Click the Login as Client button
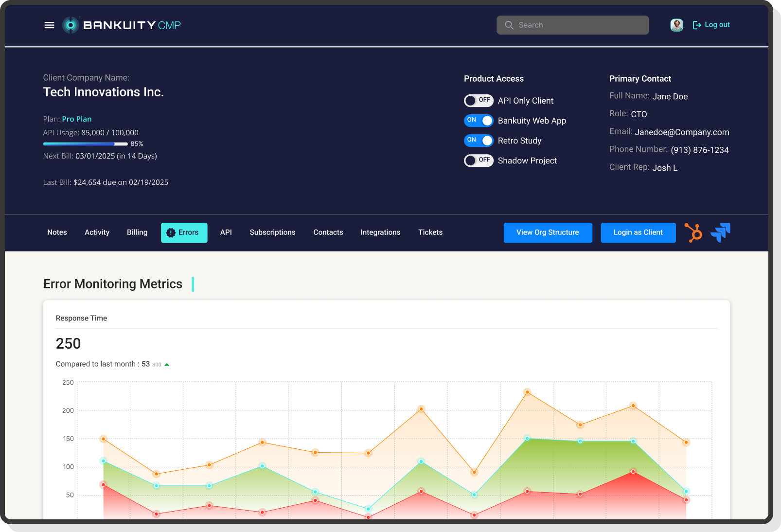This screenshot has height=532, width=781. click(638, 232)
